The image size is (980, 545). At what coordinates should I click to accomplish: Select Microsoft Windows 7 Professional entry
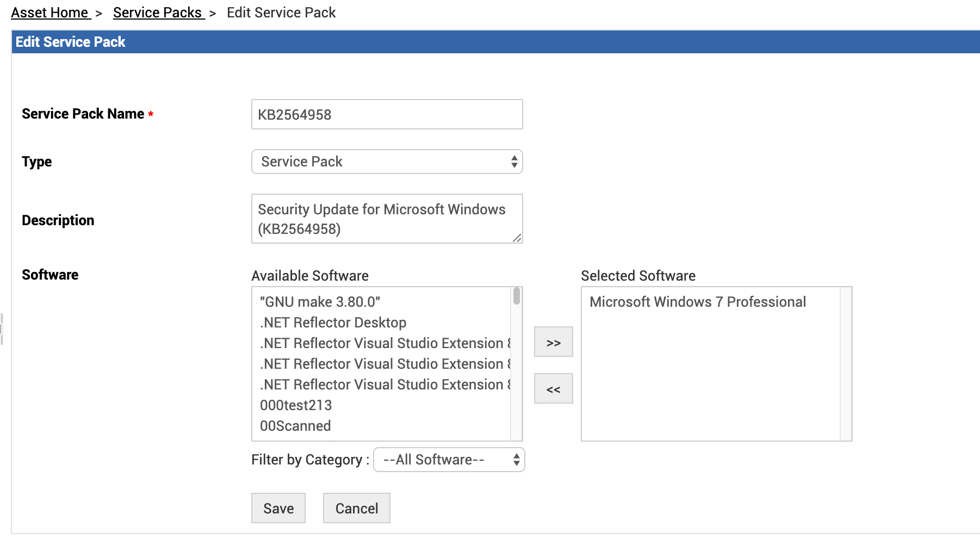click(x=697, y=302)
